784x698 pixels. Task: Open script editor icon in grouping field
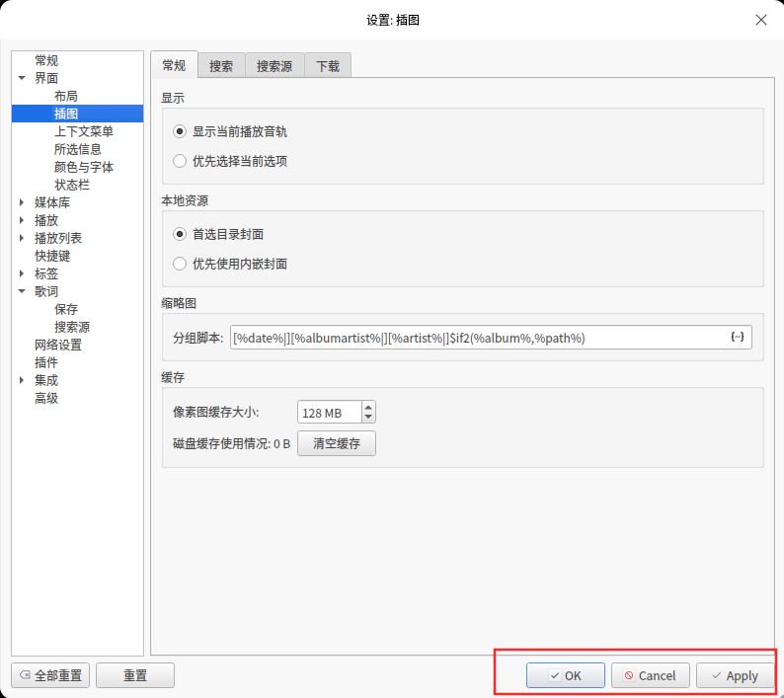pyautogui.click(x=738, y=337)
